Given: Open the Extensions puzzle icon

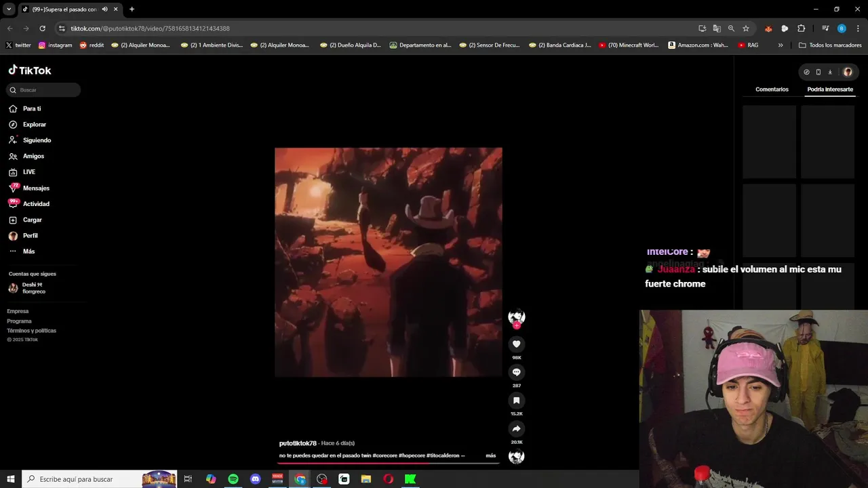Looking at the screenshot, I should point(802,28).
